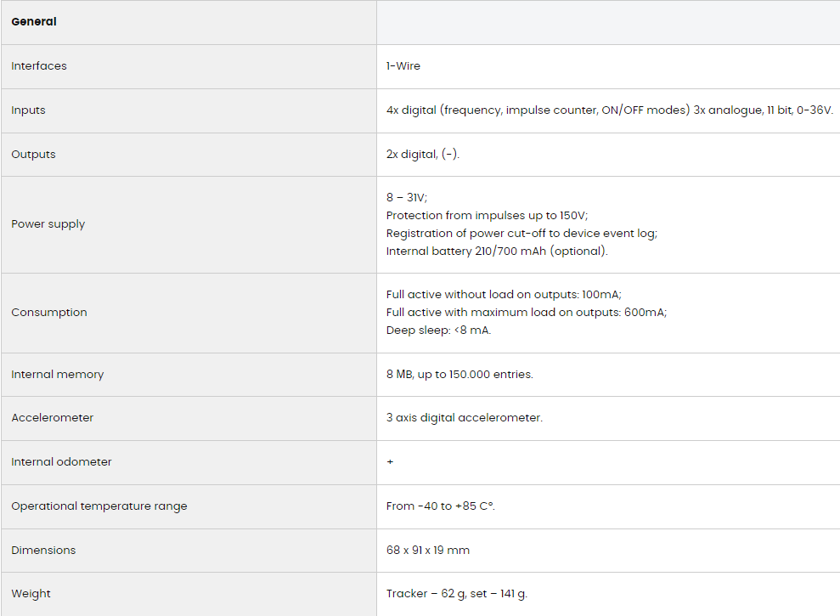Select the Power supply row label
Screen dimensions: 840x616
click(48, 223)
